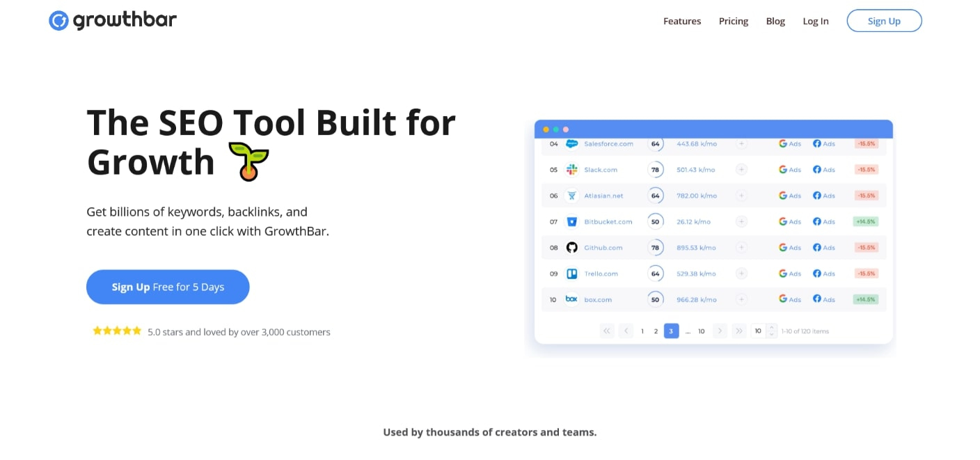This screenshot has height=460, width=980.
Task: Open Facebook Ads data for Github.com
Action: click(823, 247)
